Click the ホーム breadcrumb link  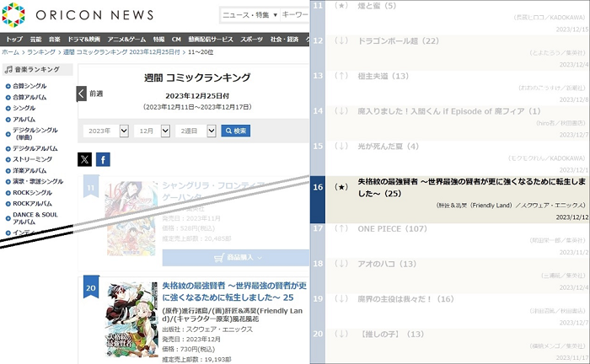10,52
